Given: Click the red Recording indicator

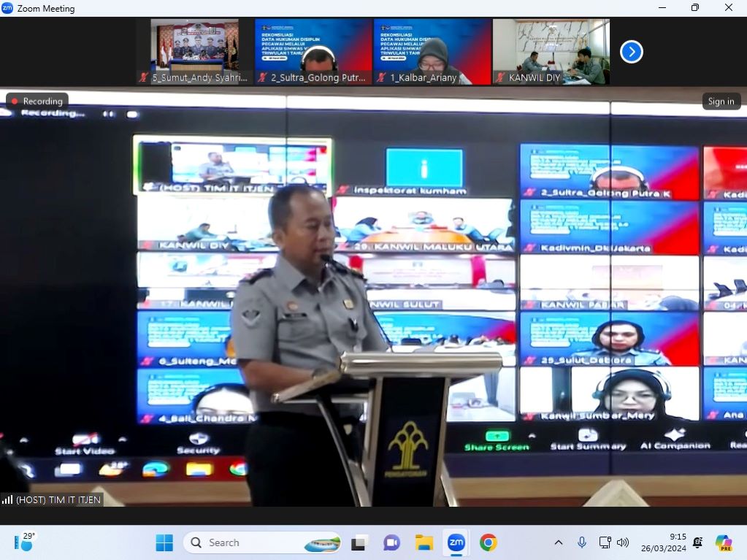Looking at the screenshot, I should 37,101.
